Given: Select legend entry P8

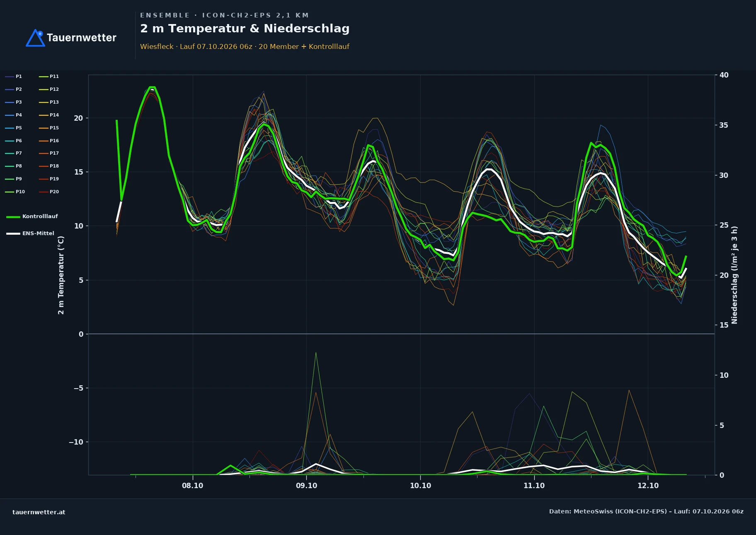Looking at the screenshot, I should click(x=14, y=166).
